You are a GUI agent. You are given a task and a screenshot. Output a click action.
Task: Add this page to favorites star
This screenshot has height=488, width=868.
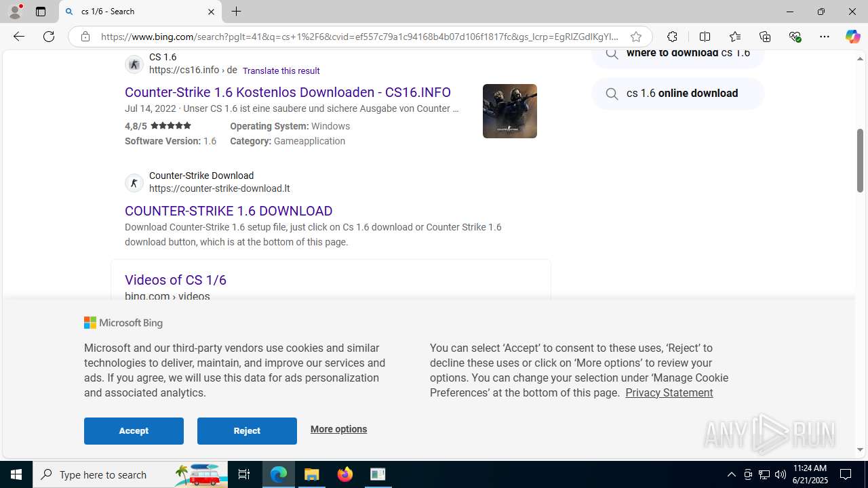635,37
